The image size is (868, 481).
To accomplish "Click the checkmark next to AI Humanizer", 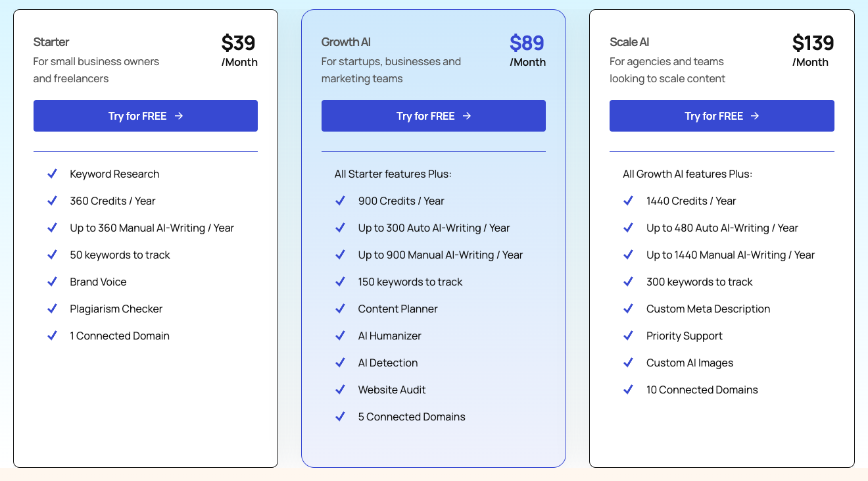I will [340, 336].
